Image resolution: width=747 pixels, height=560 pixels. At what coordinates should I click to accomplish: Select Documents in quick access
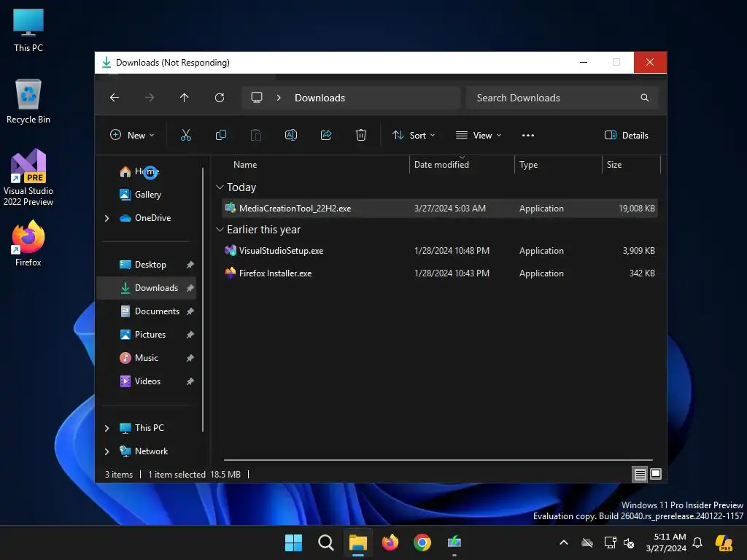pos(146,311)
